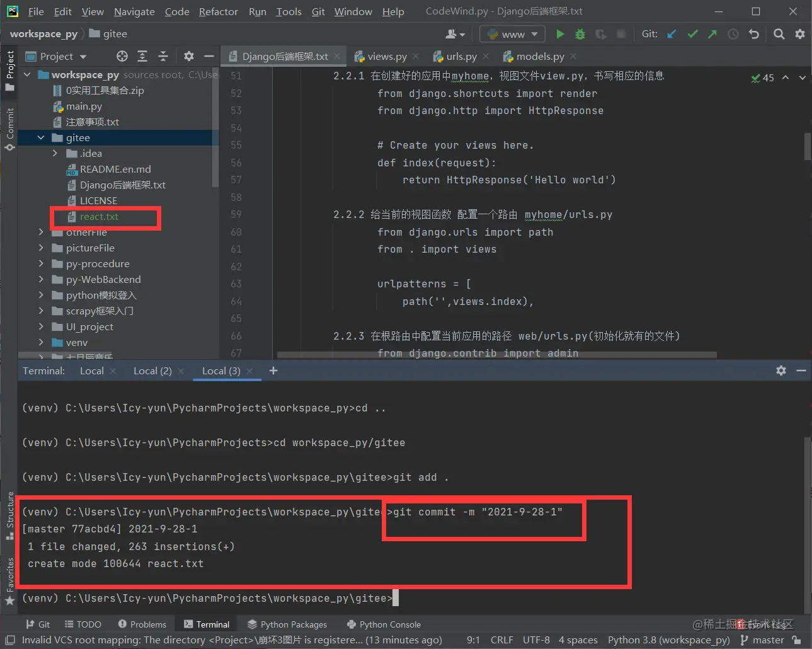Hide the Project panel with minus icon

click(209, 56)
